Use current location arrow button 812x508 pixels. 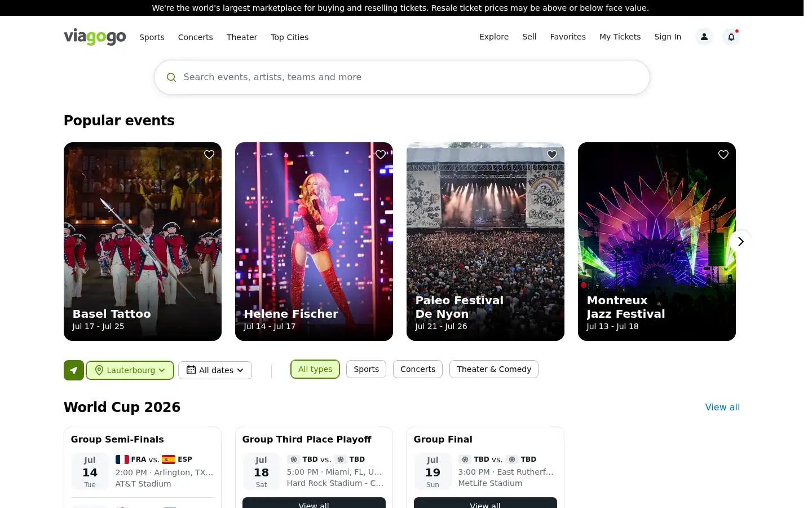tap(74, 370)
